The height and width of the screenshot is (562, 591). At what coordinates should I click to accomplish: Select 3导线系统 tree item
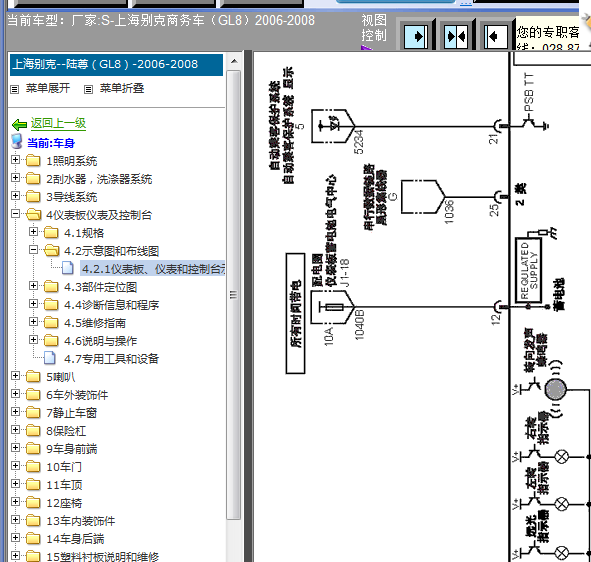click(72, 197)
